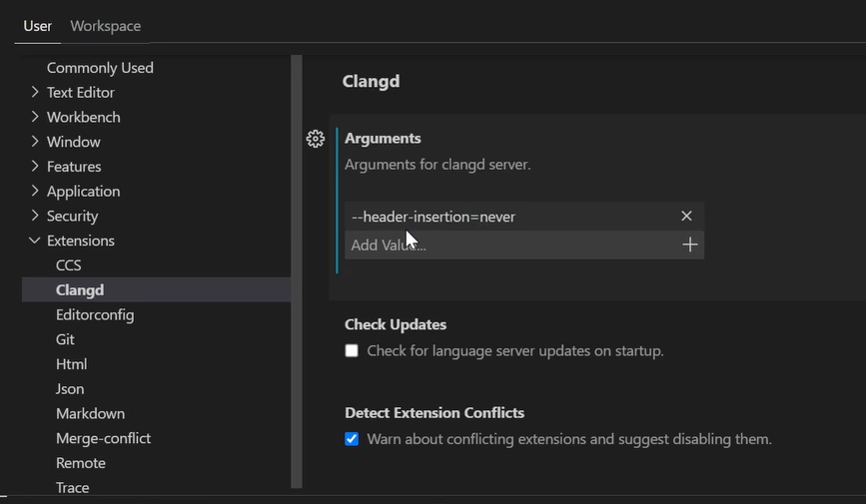Select Git under Extensions

click(65, 339)
